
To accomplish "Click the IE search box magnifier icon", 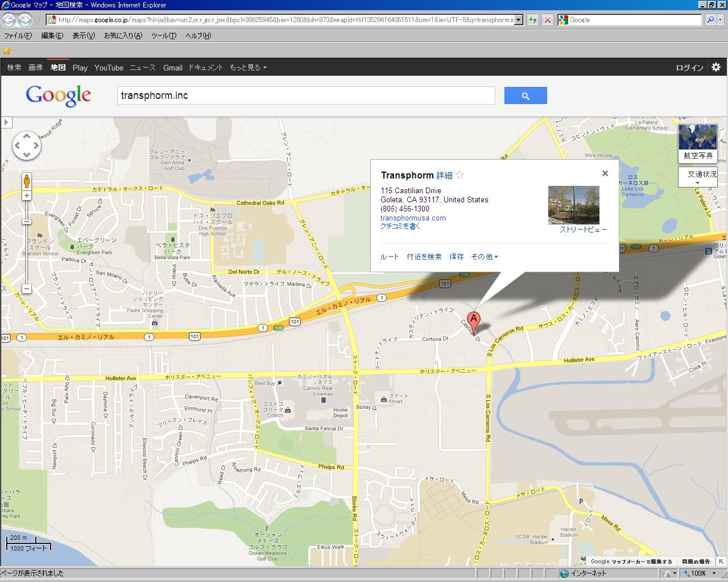I will click(710, 20).
